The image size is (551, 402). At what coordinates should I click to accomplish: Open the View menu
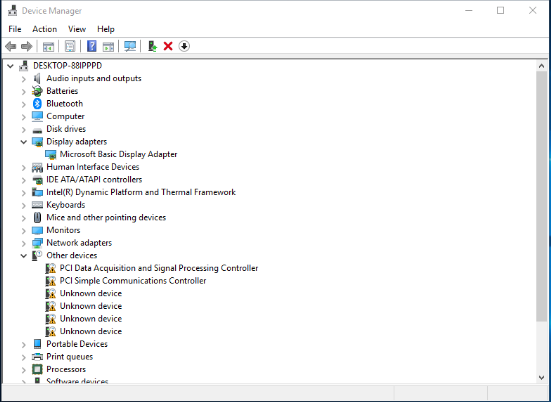[77, 29]
